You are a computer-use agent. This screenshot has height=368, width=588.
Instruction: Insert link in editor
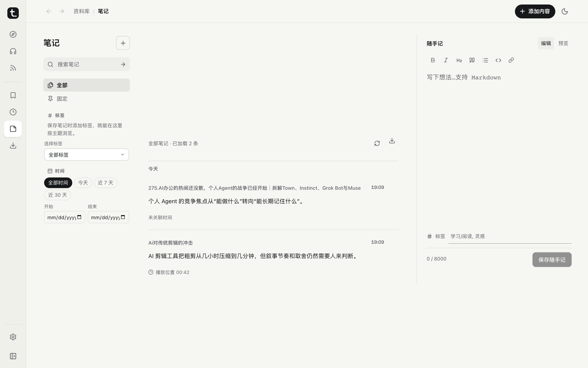(x=511, y=60)
